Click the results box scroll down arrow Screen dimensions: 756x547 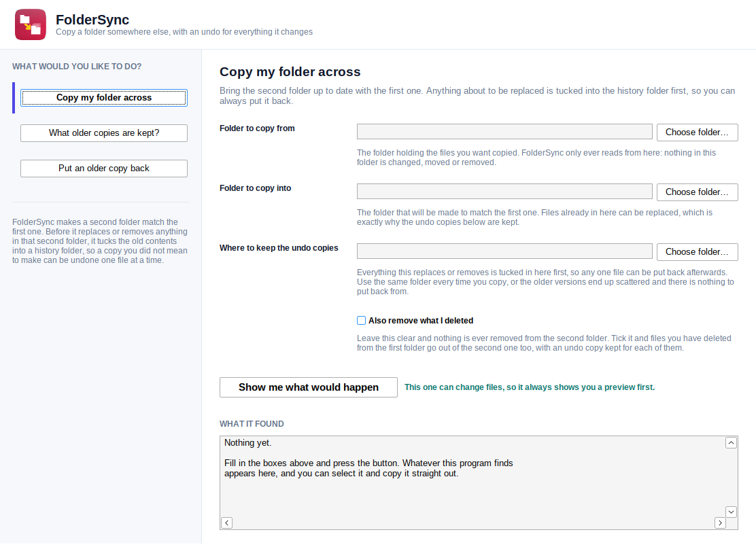coord(731,512)
